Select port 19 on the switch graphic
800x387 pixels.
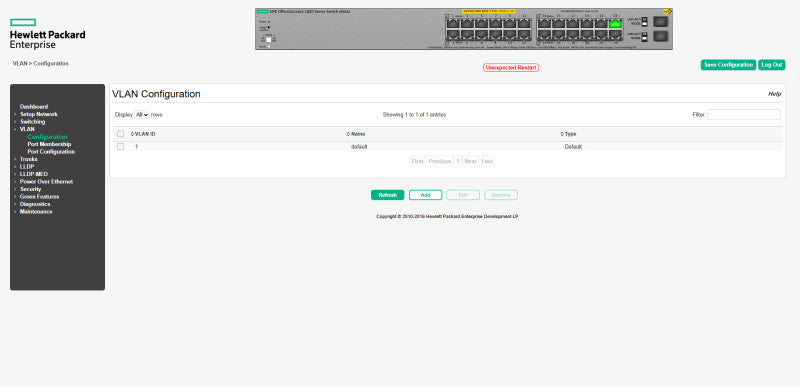tap(587, 23)
